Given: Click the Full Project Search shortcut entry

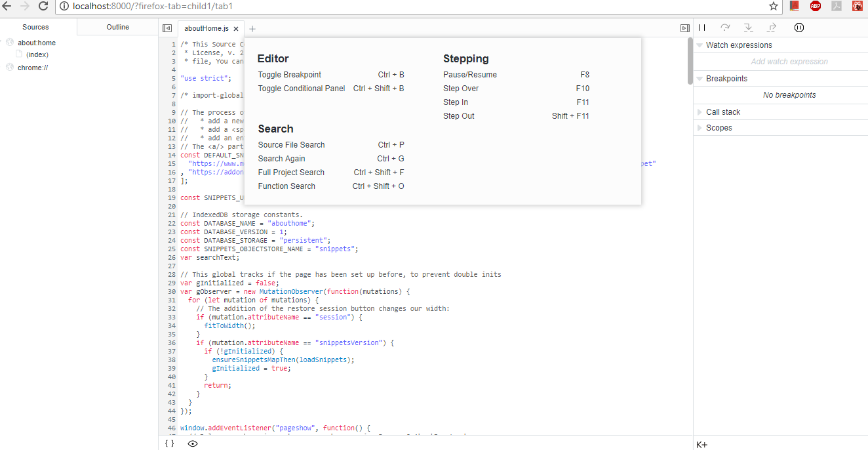Looking at the screenshot, I should [x=331, y=173].
